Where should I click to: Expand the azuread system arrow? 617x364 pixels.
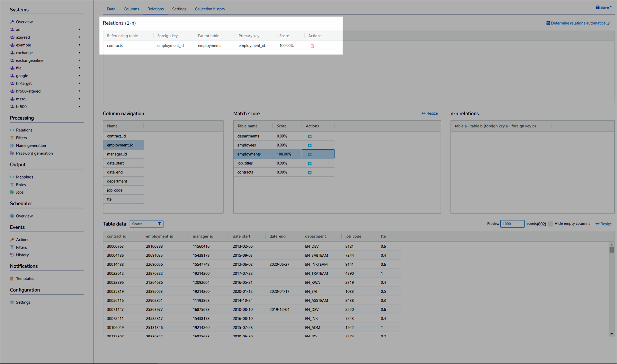pyautogui.click(x=79, y=37)
